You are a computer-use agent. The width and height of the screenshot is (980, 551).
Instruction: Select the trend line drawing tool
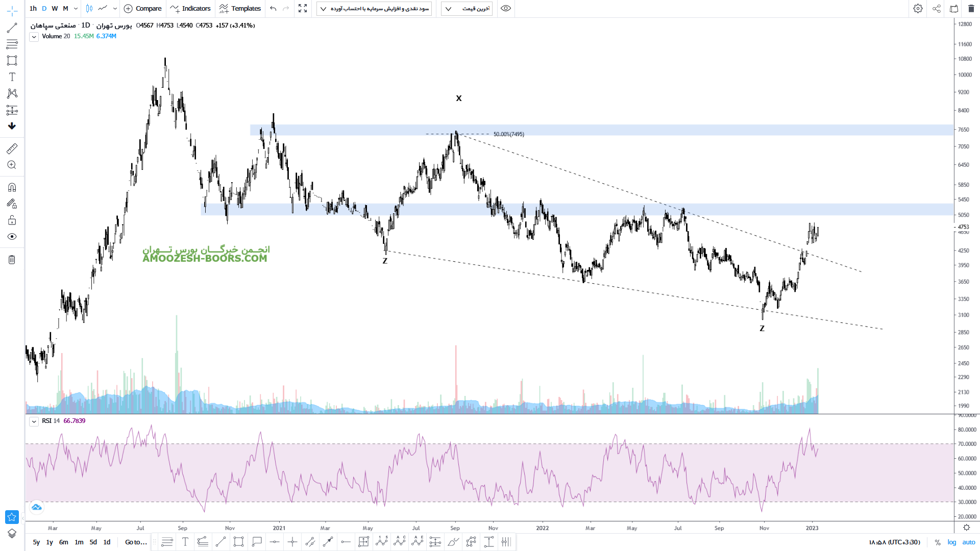(x=12, y=28)
